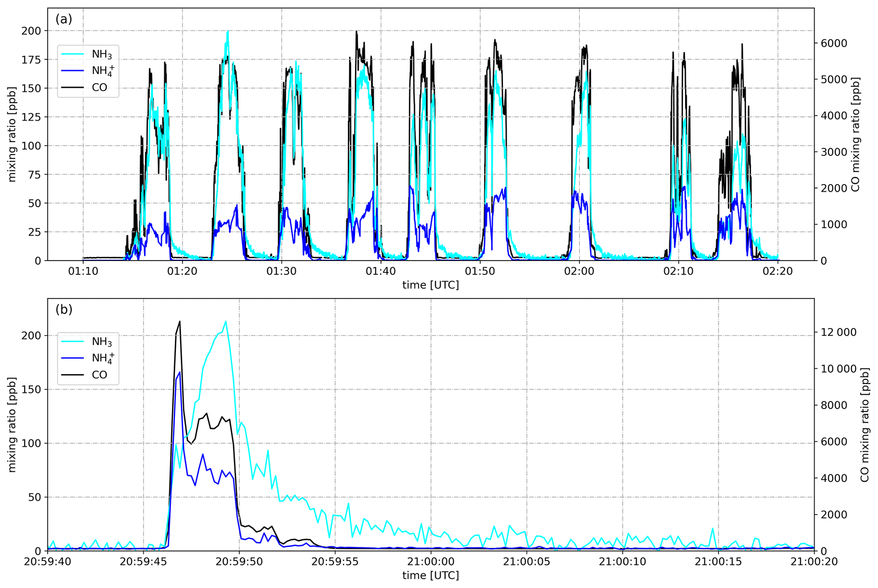Click the cyan NH3 peak in panel (b)
The height and width of the screenshot is (588, 878).
[226, 321]
